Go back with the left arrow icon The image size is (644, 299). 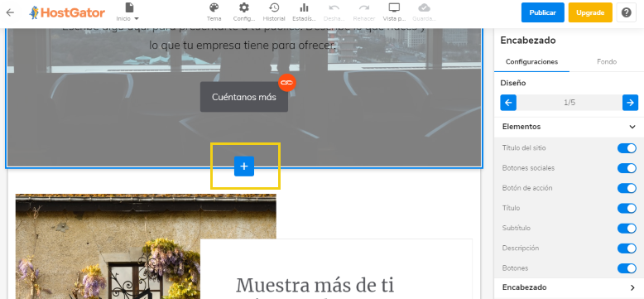pos(10,12)
